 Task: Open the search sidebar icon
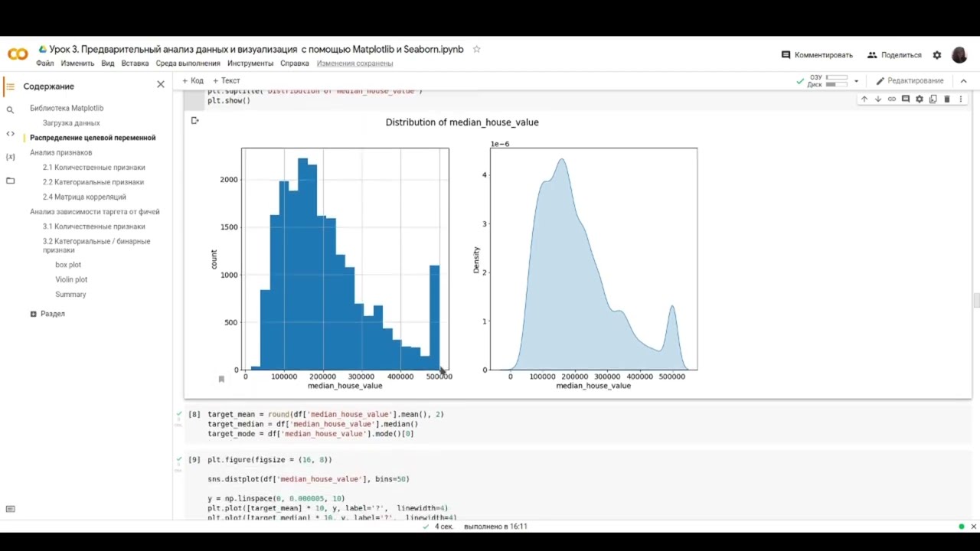10,109
